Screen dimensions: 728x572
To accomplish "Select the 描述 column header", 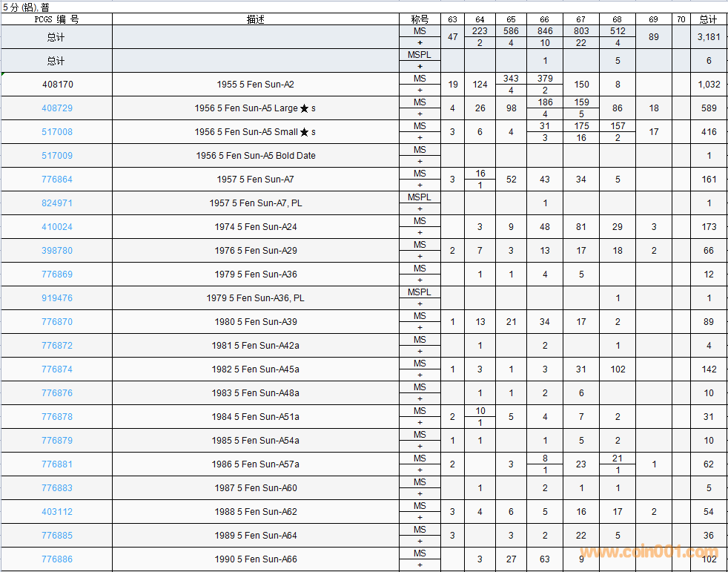I will tap(256, 19).
